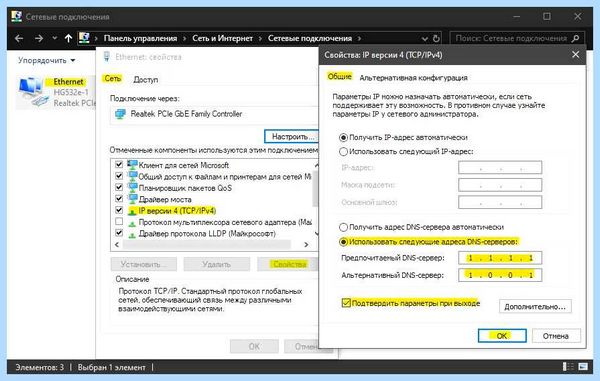Go up one folder level arrow
This screenshot has width=600, height=381.
click(x=68, y=38)
